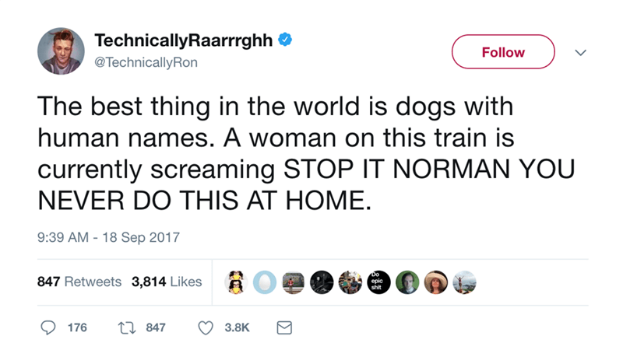Screen dimensions: 623x364
Task: Open the twin yellow-shirt girls avatar profile
Action: (237, 282)
